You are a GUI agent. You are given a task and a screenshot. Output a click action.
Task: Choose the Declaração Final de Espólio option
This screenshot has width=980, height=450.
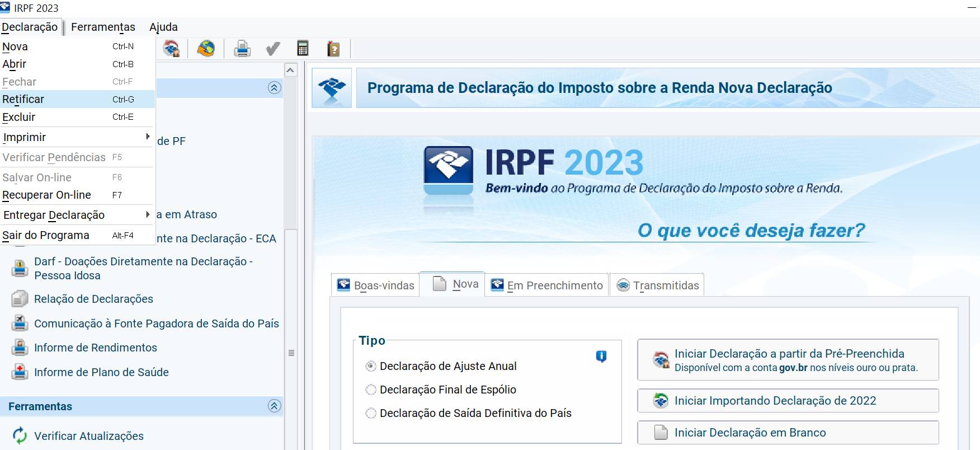[x=371, y=390]
